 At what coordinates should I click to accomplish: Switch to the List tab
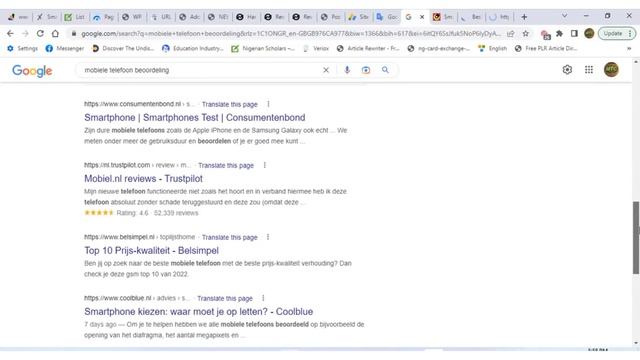(75, 17)
